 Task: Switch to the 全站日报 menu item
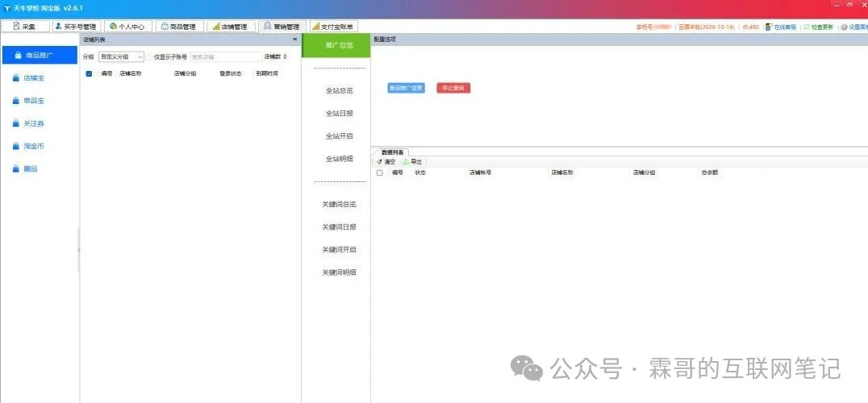click(x=339, y=114)
